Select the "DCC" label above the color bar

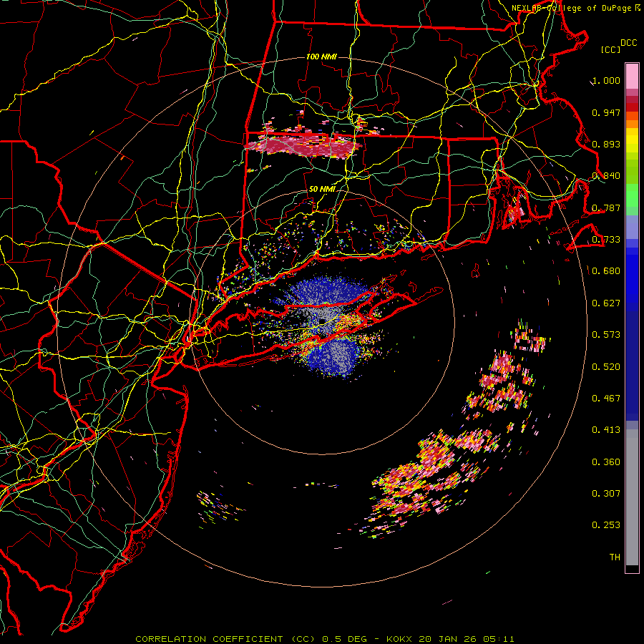coord(628,43)
